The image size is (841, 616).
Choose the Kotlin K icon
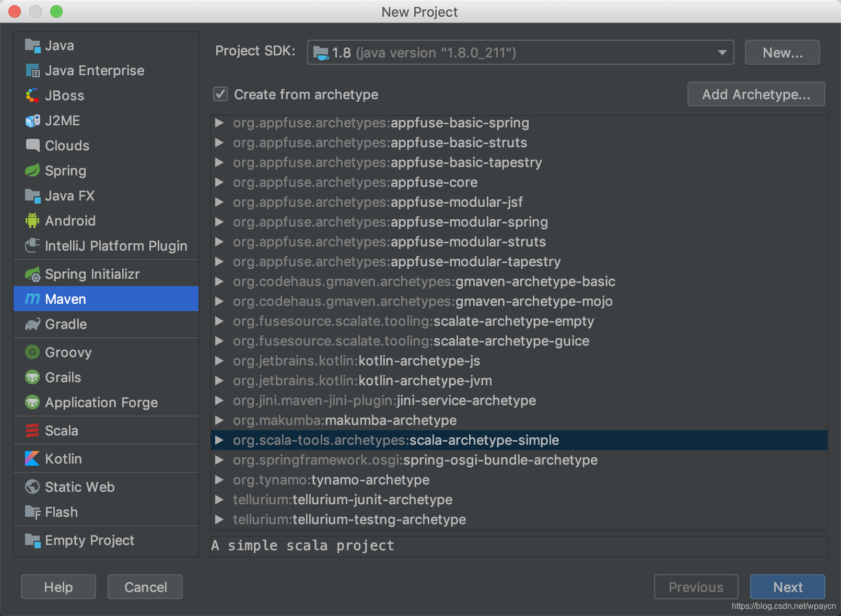pos(32,459)
